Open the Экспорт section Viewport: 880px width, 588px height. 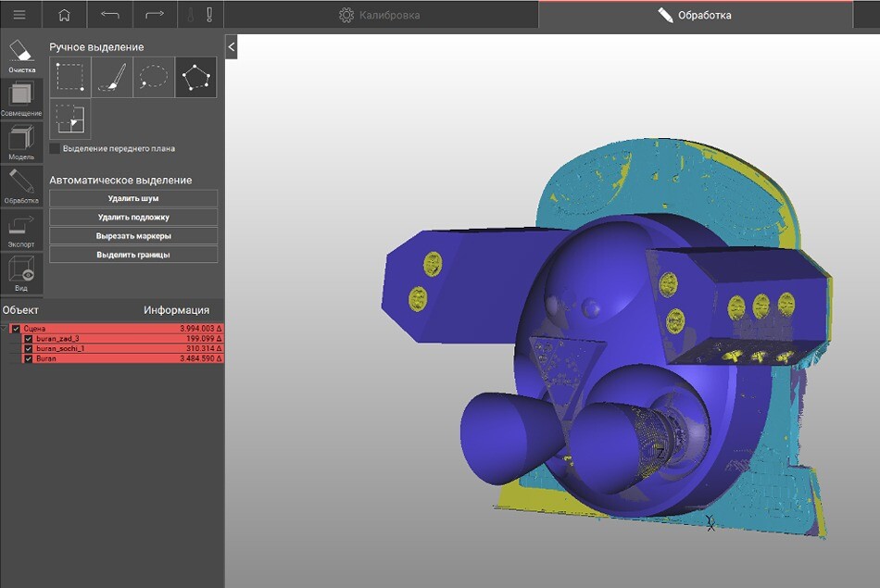click(21, 230)
